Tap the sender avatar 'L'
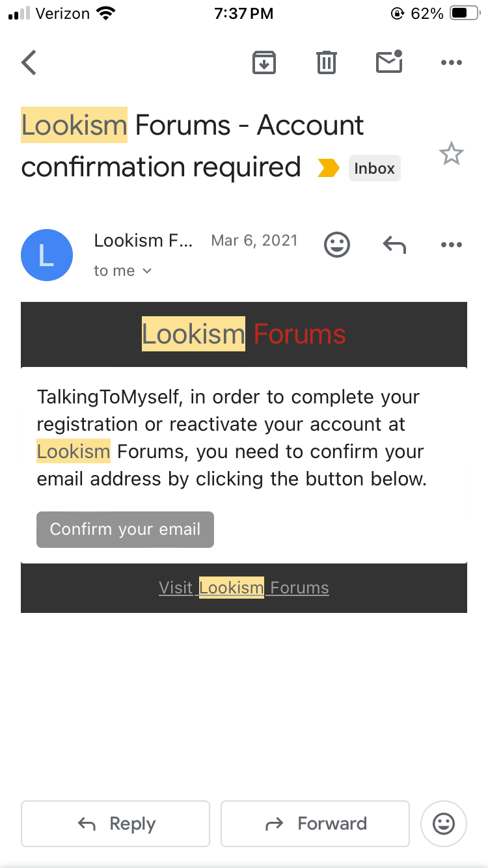Image resolution: width=488 pixels, height=868 pixels. [47, 255]
